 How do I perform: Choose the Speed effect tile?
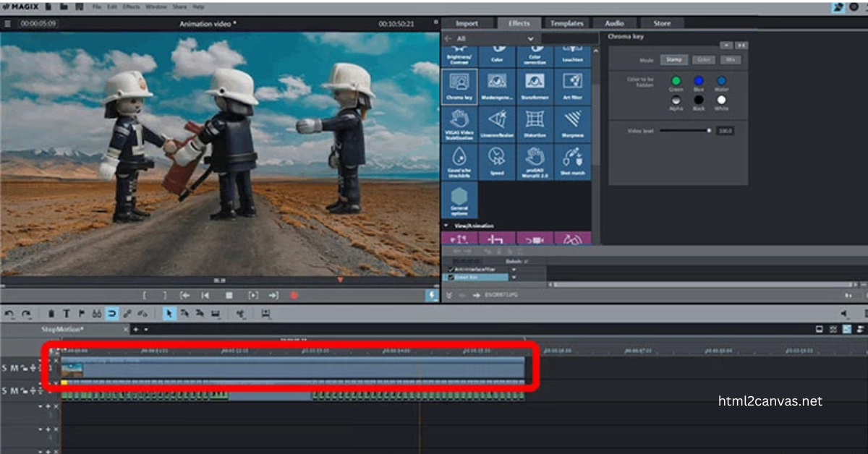click(x=497, y=161)
